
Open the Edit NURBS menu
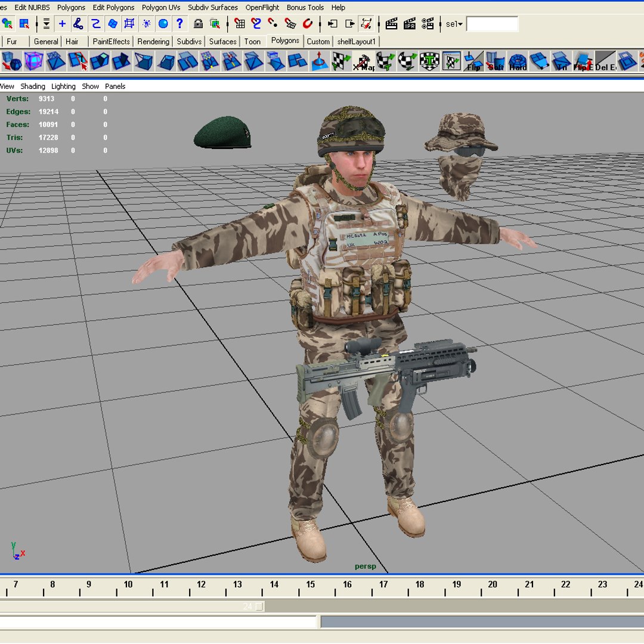(32, 7)
